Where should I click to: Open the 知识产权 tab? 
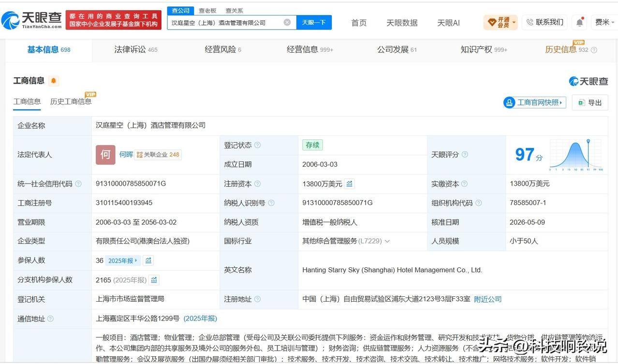pos(484,49)
